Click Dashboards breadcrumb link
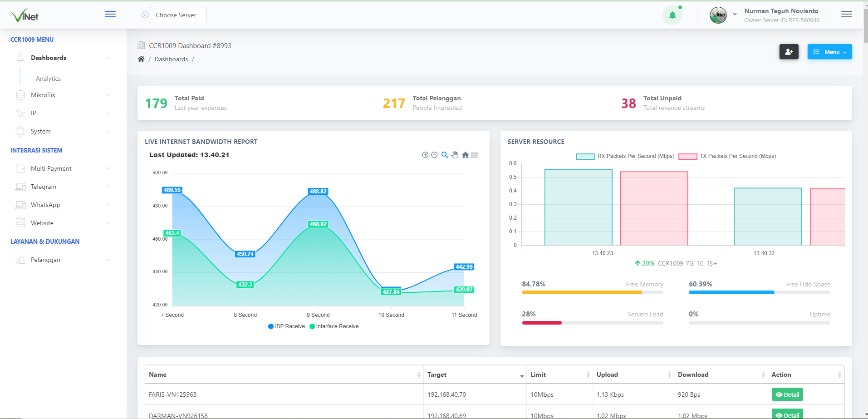 coord(171,59)
